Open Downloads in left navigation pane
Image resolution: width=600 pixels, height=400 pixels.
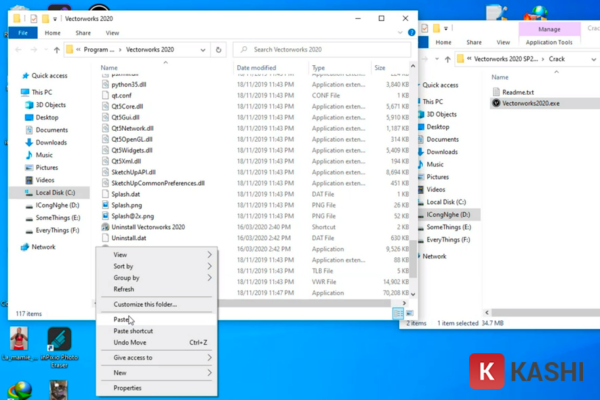point(51,142)
